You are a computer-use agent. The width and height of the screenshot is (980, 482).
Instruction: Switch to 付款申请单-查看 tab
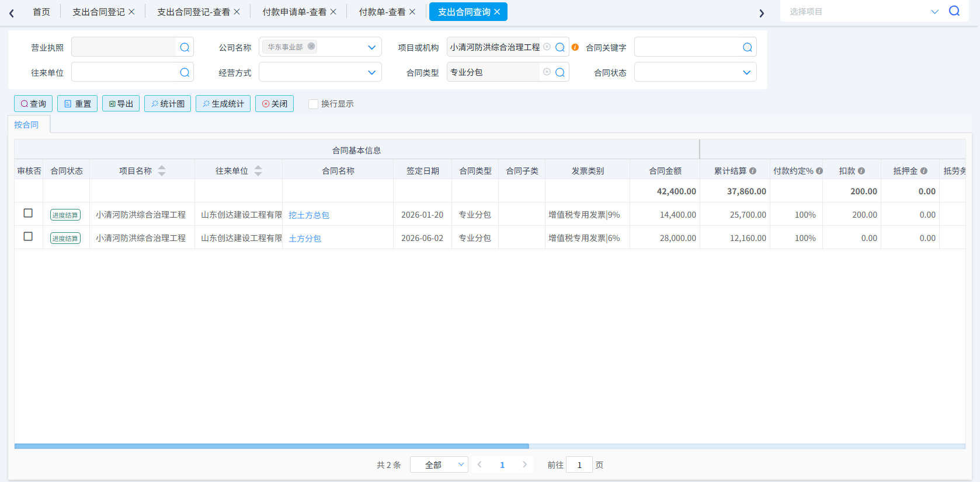pos(294,12)
